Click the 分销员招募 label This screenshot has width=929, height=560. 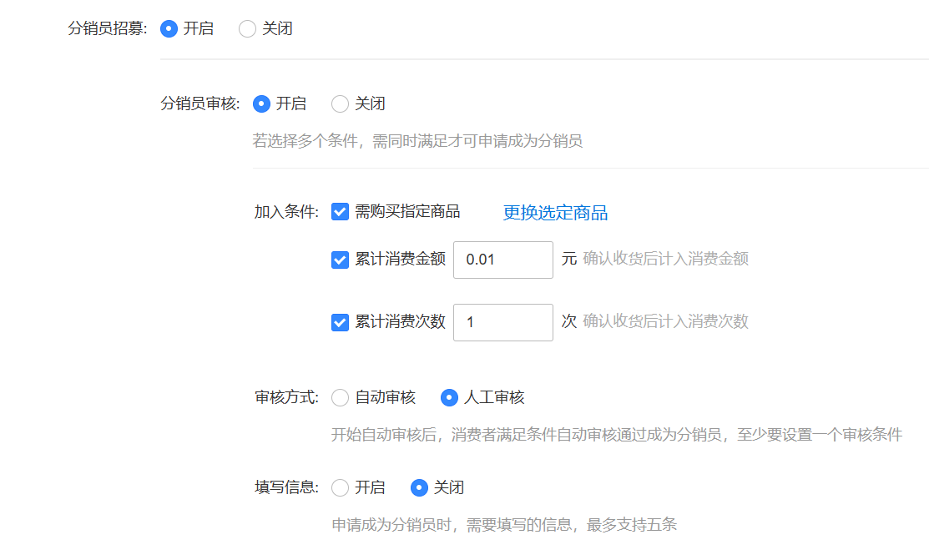click(x=108, y=28)
